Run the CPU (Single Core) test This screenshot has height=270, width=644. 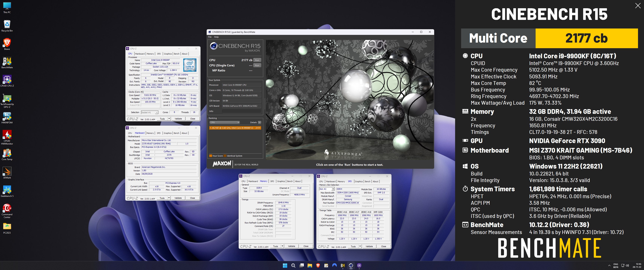(257, 65)
